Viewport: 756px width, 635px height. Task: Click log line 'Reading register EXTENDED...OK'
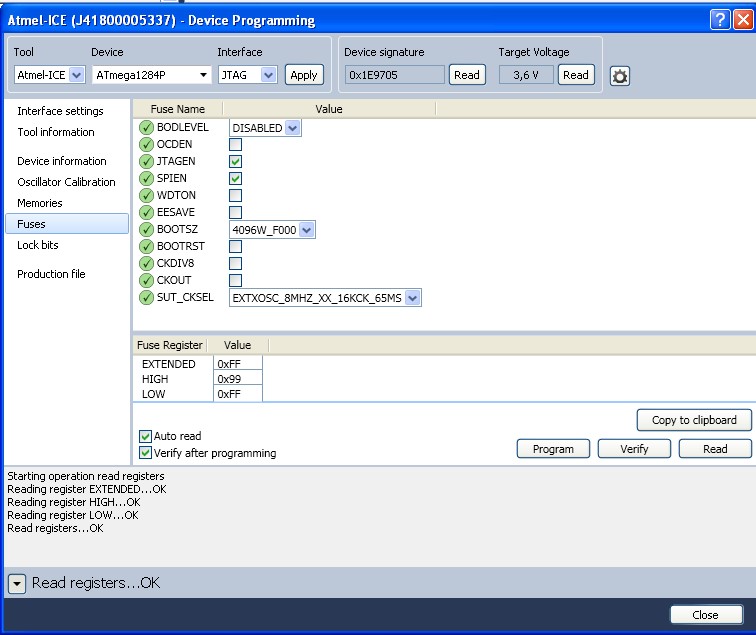[x=87, y=489]
